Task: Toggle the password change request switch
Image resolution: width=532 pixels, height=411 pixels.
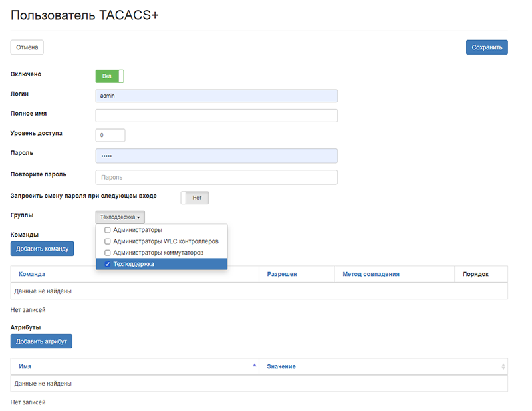Action: point(195,198)
